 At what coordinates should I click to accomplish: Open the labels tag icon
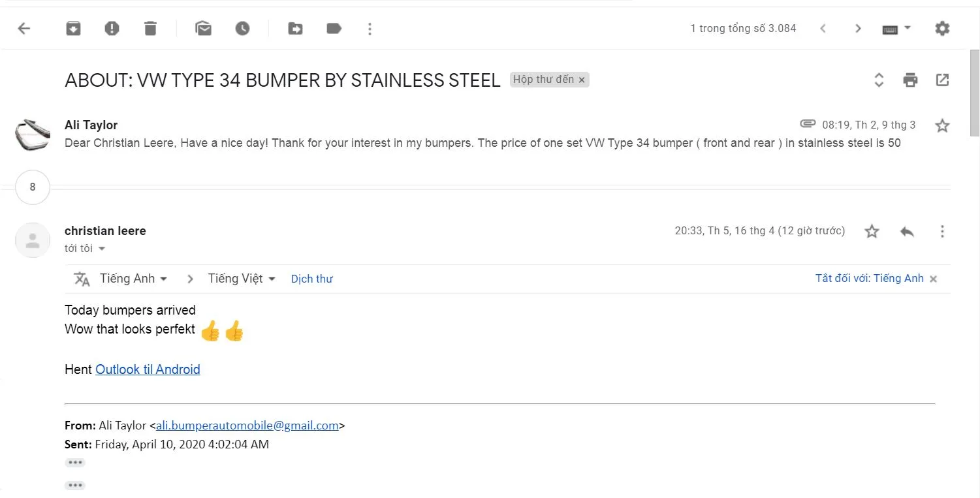click(334, 29)
